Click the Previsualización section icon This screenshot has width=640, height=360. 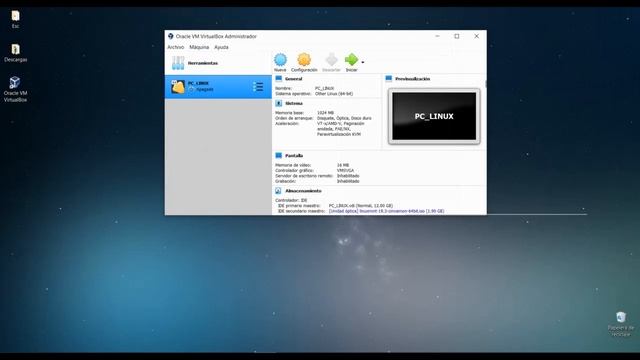point(389,78)
